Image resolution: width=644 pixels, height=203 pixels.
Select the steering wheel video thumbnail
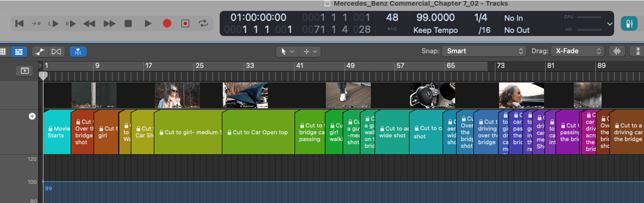pyautogui.click(x=433, y=96)
